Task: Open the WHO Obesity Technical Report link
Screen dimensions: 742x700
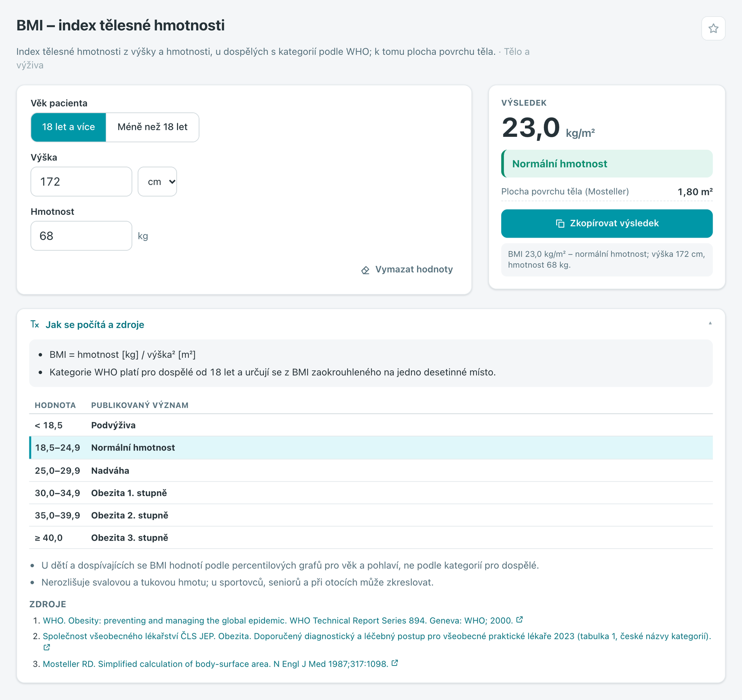Action: [278, 621]
